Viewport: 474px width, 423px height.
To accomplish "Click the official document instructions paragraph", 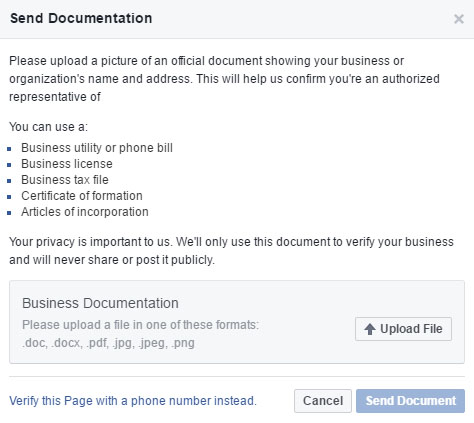I will [x=224, y=79].
